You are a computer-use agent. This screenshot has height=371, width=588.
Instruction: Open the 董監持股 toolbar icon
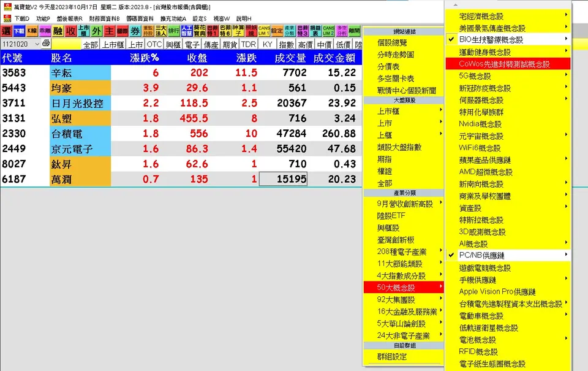click(x=148, y=31)
